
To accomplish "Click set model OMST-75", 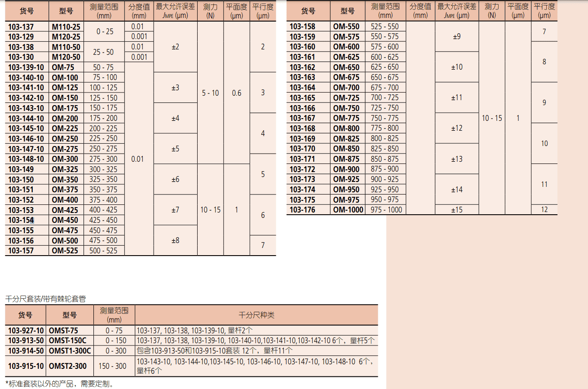I will tap(63, 331).
